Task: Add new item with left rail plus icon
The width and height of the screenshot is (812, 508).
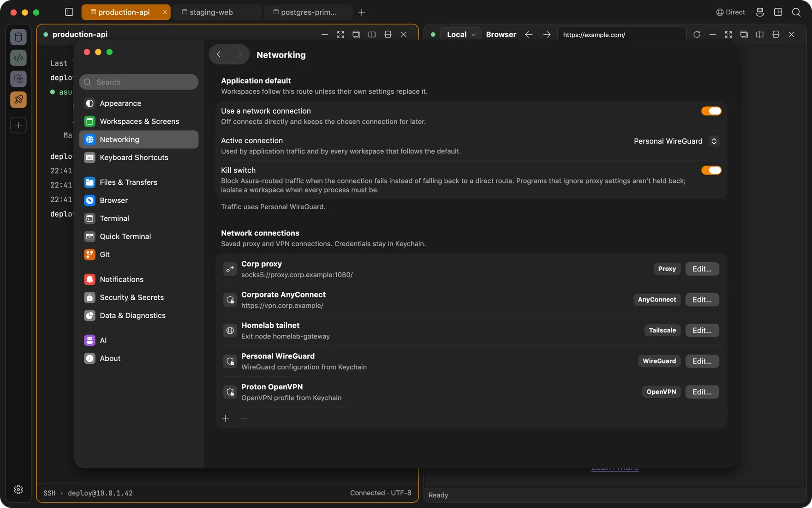Action: point(18,125)
